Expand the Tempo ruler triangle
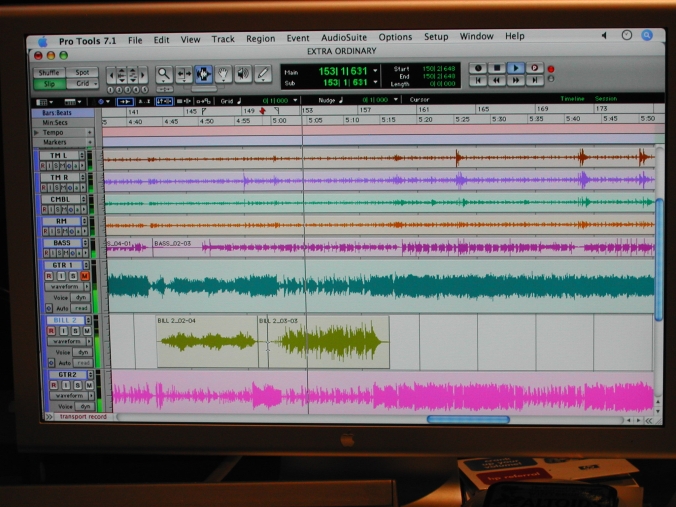This screenshot has width=676, height=507. 37,133
